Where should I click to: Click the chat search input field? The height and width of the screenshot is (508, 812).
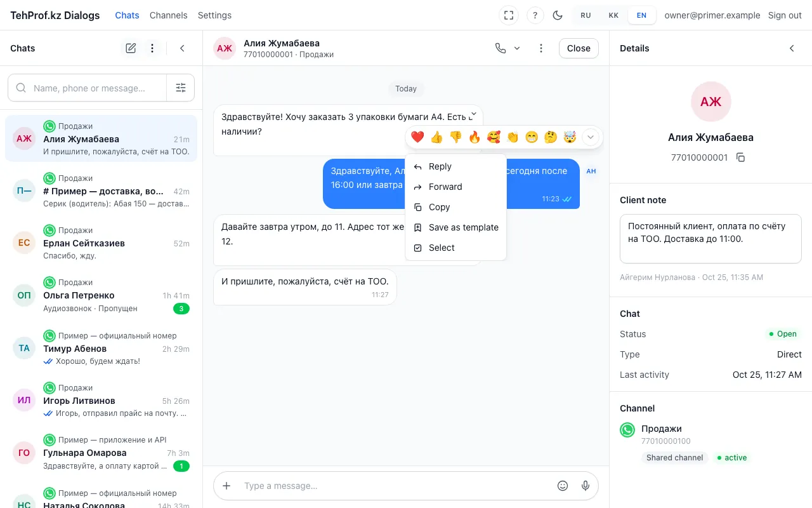coord(88,88)
